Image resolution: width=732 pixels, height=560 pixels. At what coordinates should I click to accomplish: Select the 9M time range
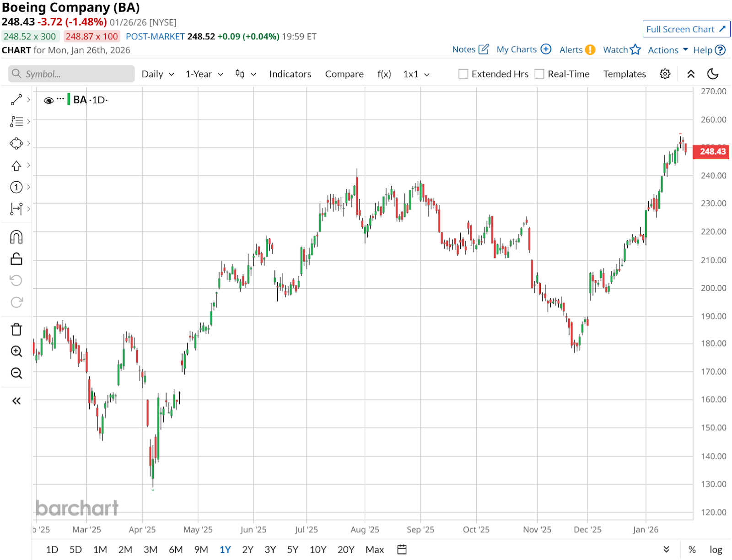201,549
